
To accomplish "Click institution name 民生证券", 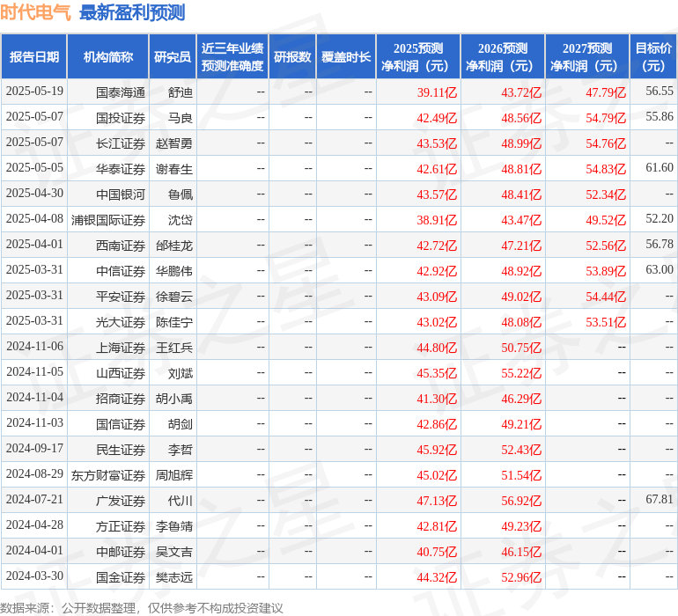I will tap(121, 450).
